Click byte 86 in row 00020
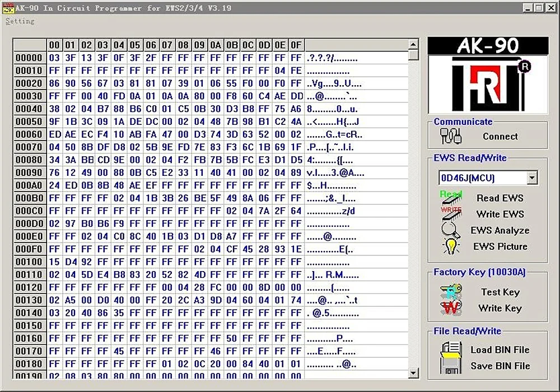Screen dimensions: 560x392 (x=54, y=83)
